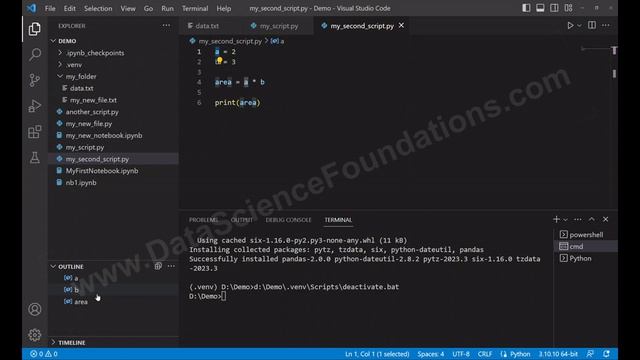This screenshot has width=640, height=360.
Task: Switch to PROBLEMS panel tab
Action: (x=203, y=220)
